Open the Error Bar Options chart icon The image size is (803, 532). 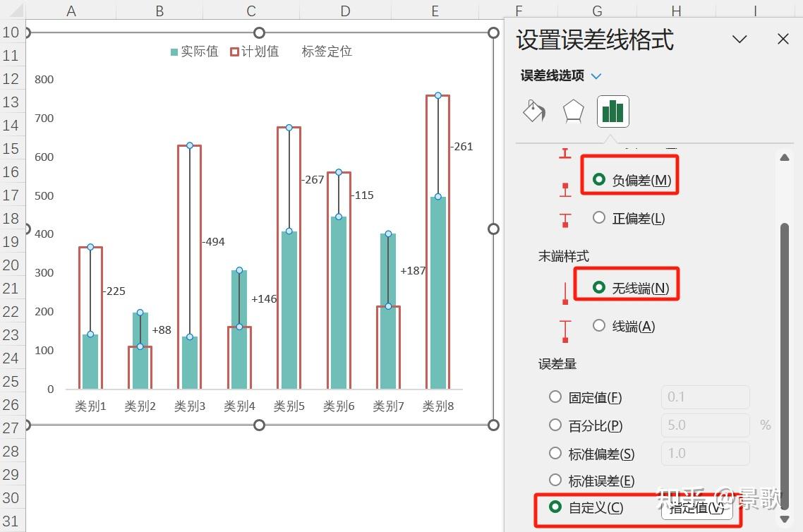click(612, 111)
